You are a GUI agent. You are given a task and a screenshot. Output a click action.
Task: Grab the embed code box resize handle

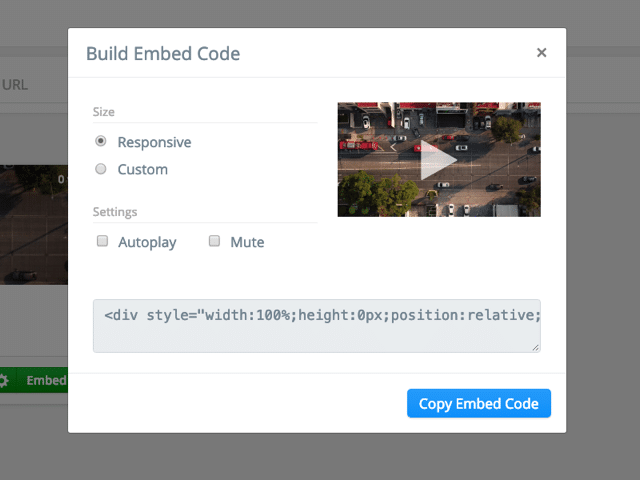tap(535, 347)
